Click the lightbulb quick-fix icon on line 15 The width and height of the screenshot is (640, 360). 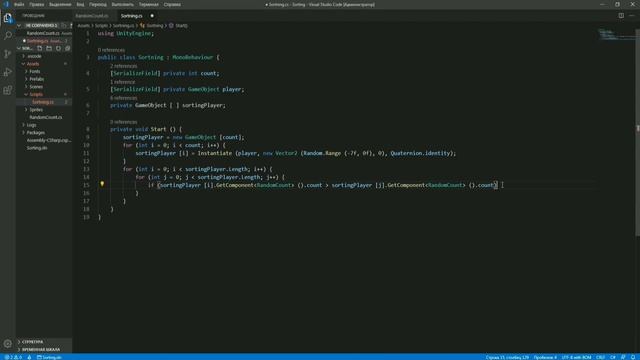(102, 184)
